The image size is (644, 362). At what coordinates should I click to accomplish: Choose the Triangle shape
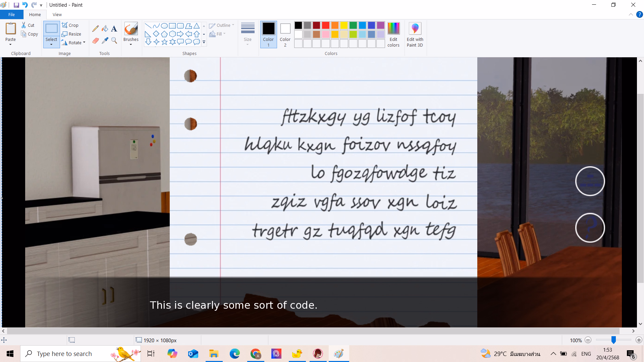coord(197,26)
